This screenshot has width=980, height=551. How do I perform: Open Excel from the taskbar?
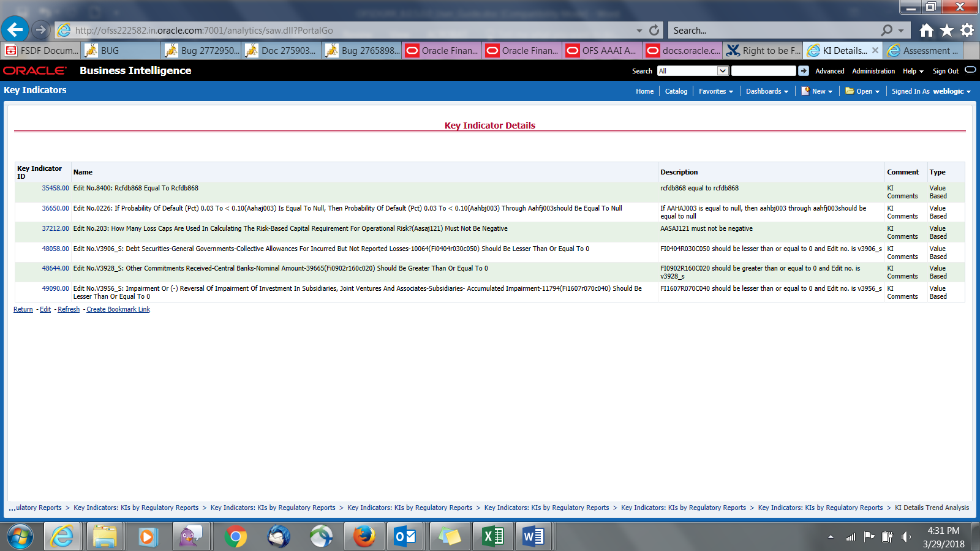[493, 537]
